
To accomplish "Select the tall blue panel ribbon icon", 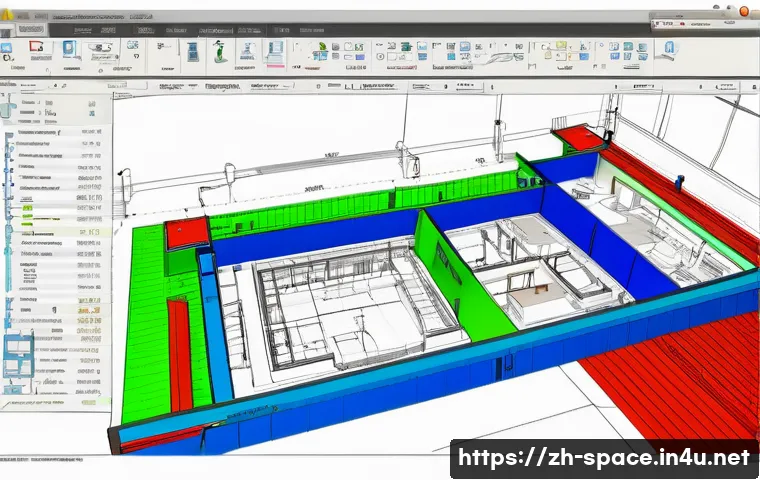I will point(193,51).
